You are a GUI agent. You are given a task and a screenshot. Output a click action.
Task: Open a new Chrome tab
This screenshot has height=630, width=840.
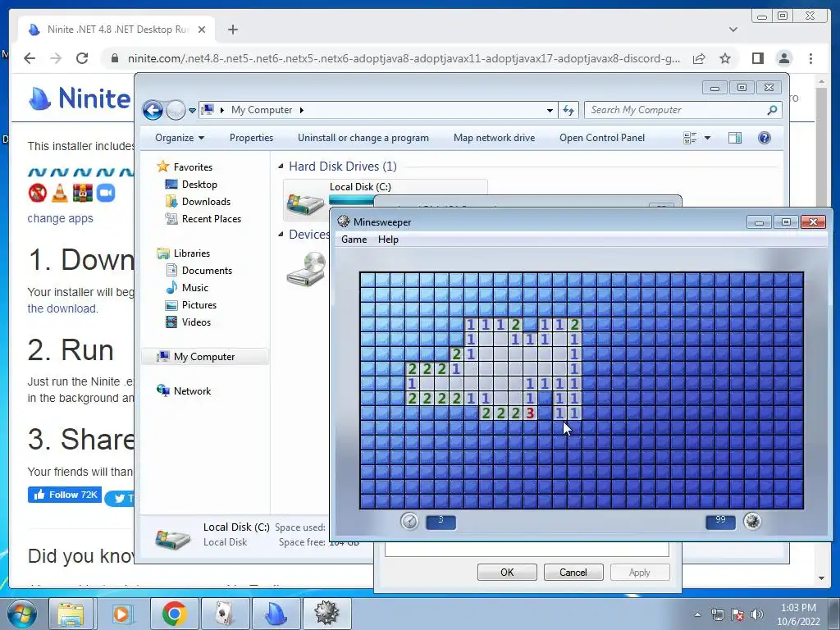coord(232,30)
